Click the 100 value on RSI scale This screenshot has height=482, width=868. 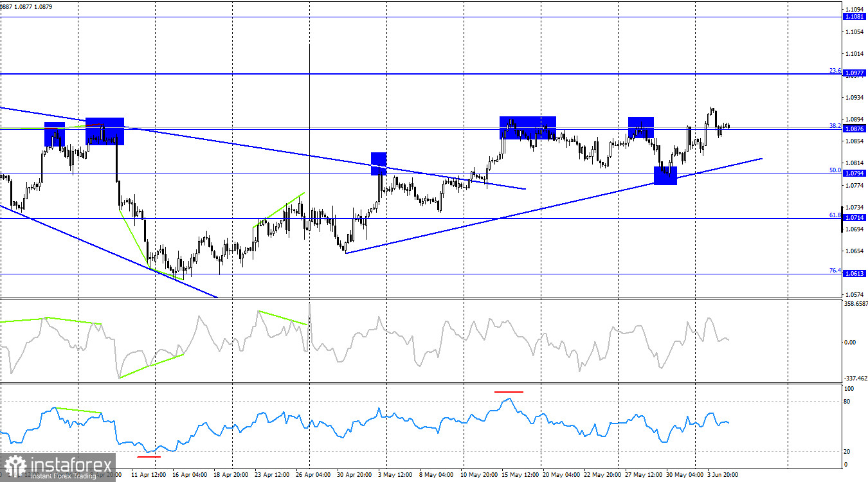pos(849,389)
